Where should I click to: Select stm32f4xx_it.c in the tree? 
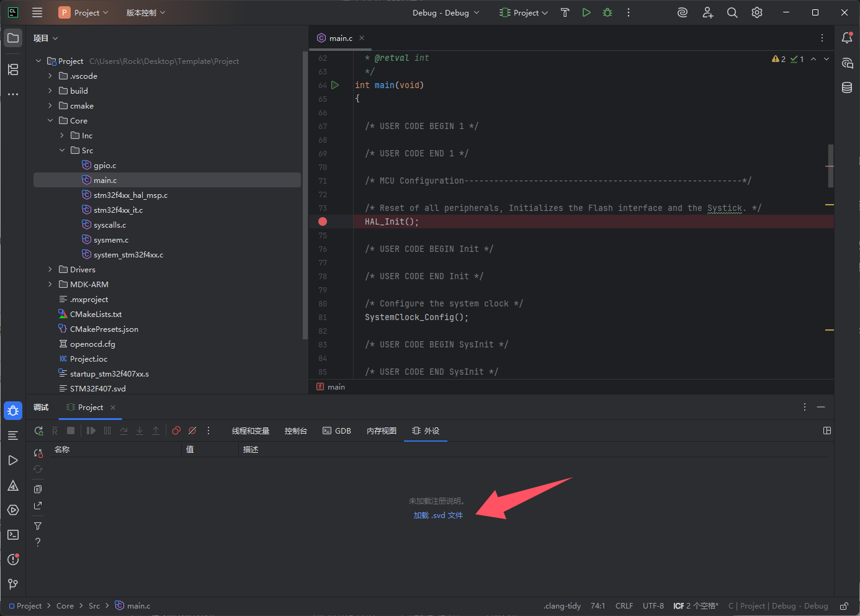pyautogui.click(x=118, y=210)
